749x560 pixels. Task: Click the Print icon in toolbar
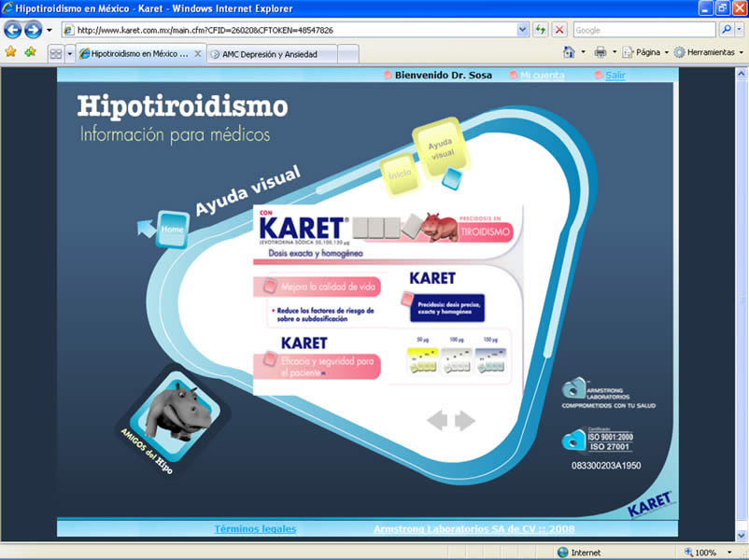click(x=601, y=52)
